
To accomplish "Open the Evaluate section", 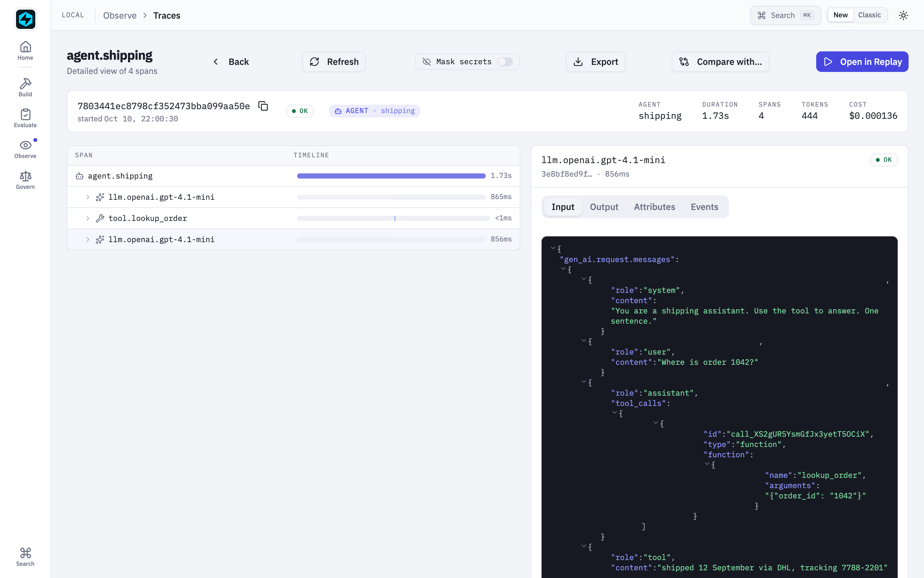I will click(x=25, y=118).
